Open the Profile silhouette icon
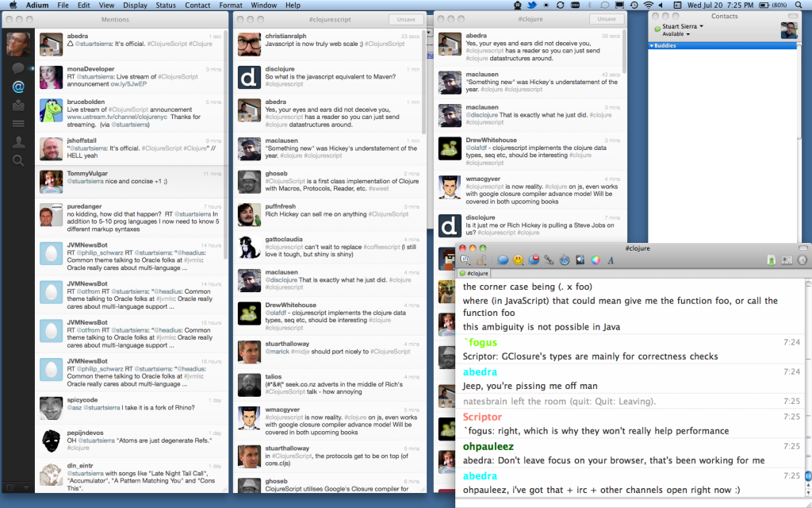Viewport: 812px width, 508px height. click(17, 141)
